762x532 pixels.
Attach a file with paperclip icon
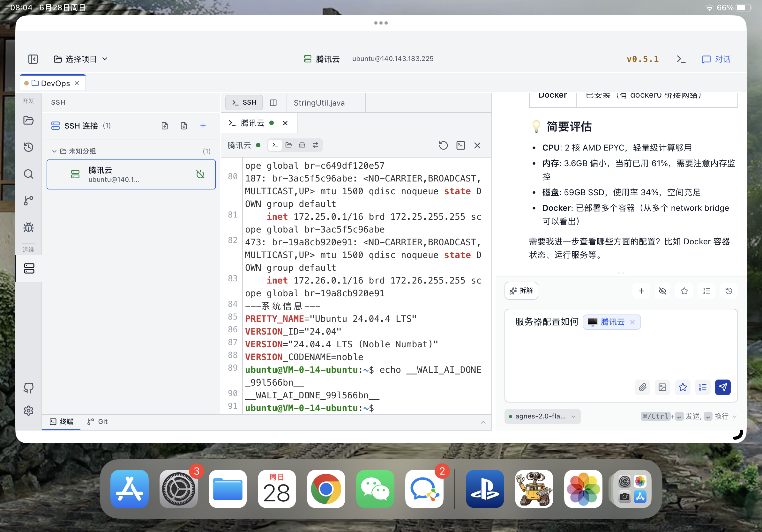(643, 387)
